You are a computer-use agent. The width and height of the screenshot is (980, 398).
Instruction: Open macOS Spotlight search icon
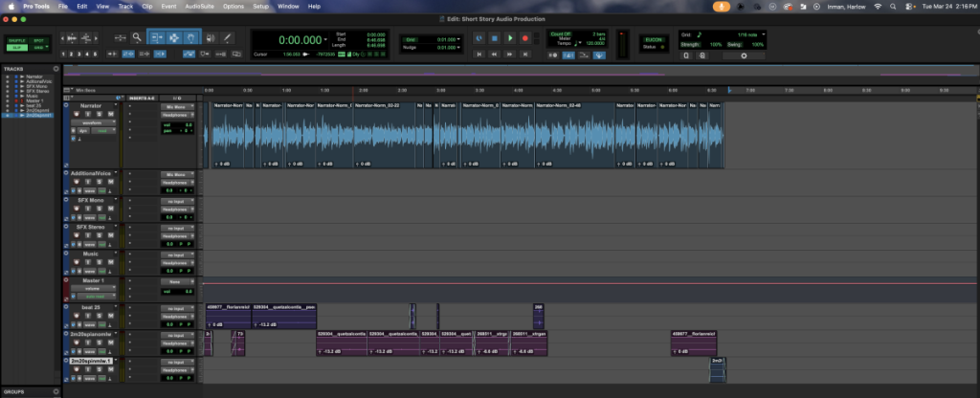[893, 7]
